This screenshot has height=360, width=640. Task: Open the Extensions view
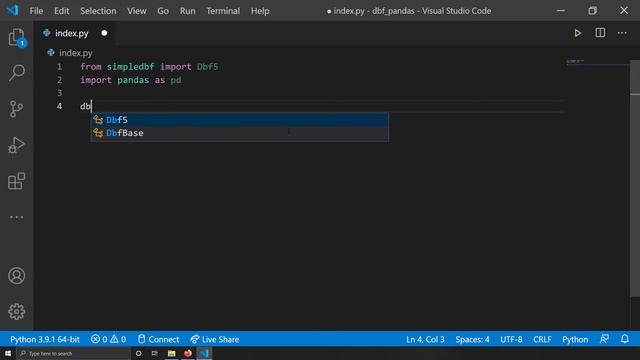pos(16,181)
